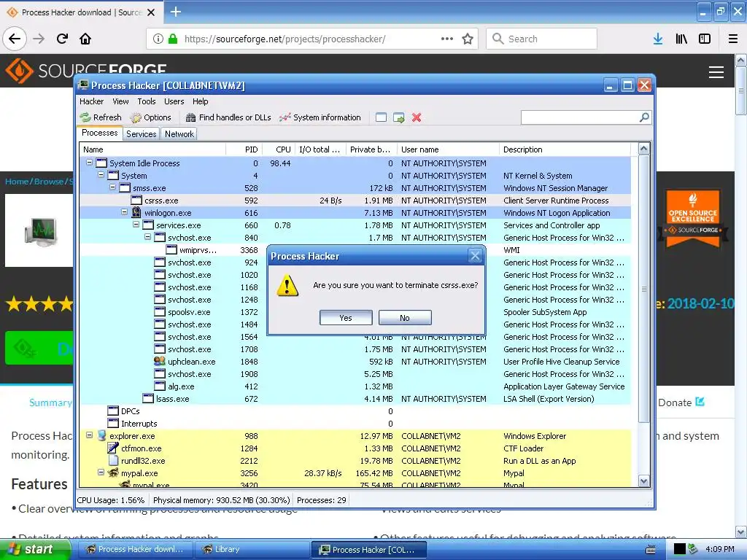Cancel termination with No
The width and height of the screenshot is (747, 560).
[405, 318]
